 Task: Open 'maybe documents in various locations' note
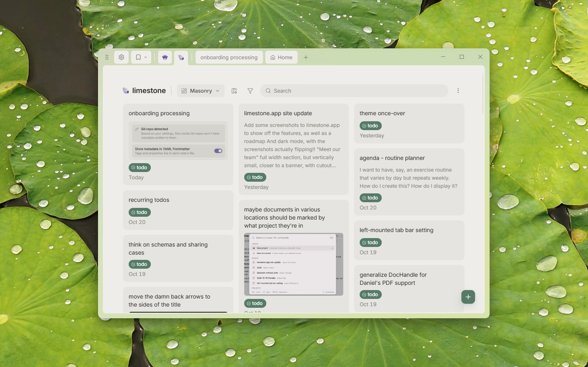point(284,218)
